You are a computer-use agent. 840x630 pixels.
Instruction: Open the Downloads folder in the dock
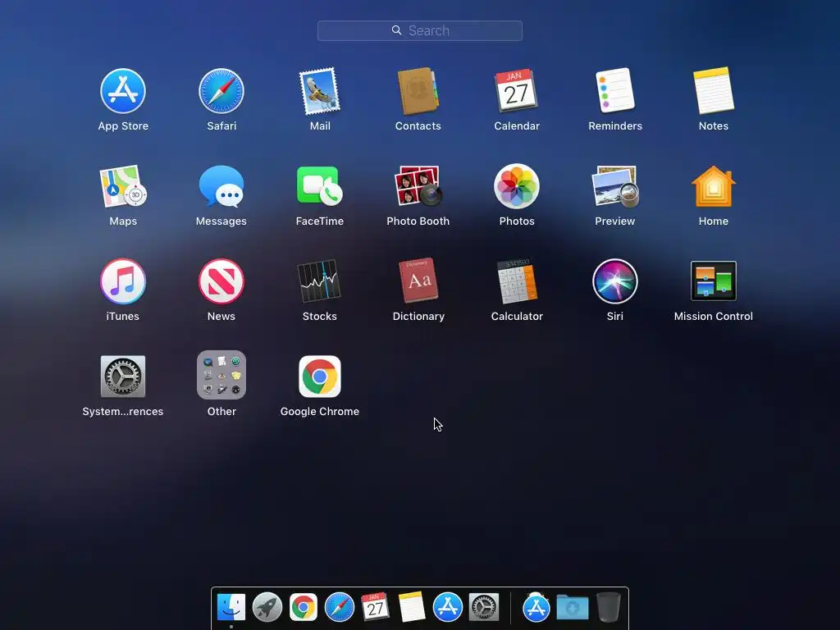click(x=573, y=608)
